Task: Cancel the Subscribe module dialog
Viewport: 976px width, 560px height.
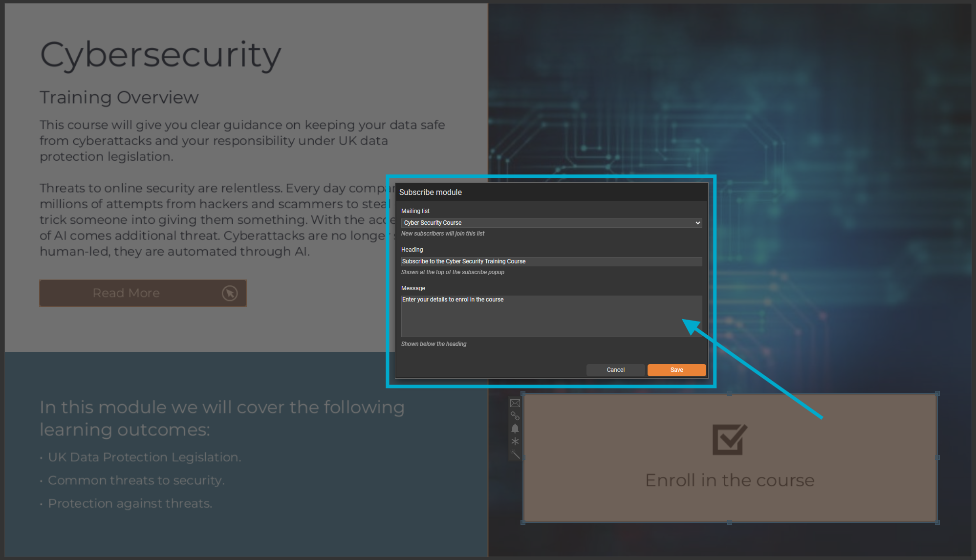Action: [615, 370]
